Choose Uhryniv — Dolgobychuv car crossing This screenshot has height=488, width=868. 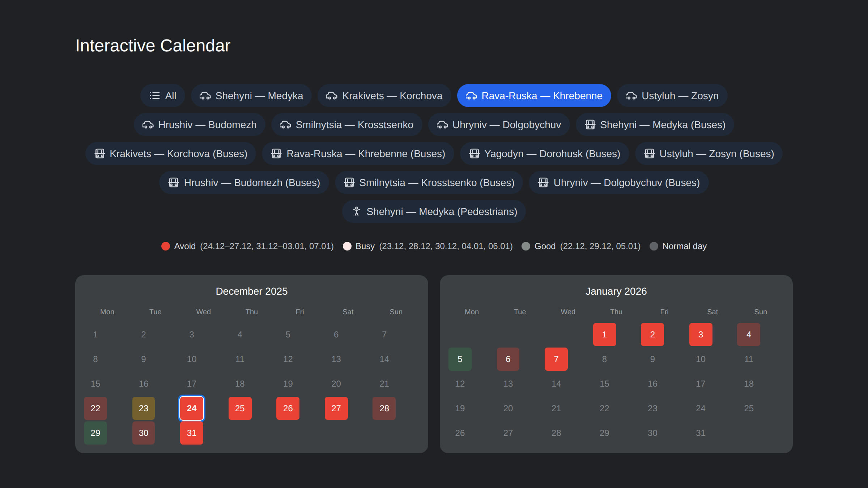coord(499,125)
